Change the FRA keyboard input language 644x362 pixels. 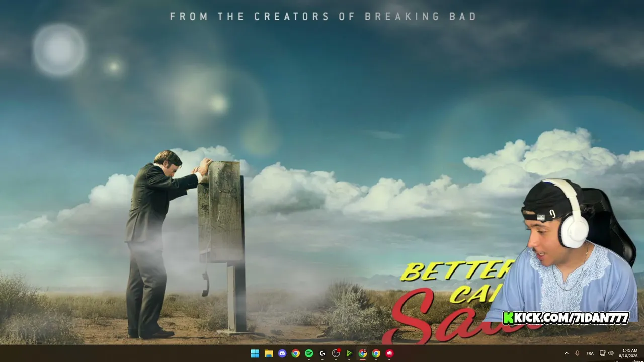590,353
